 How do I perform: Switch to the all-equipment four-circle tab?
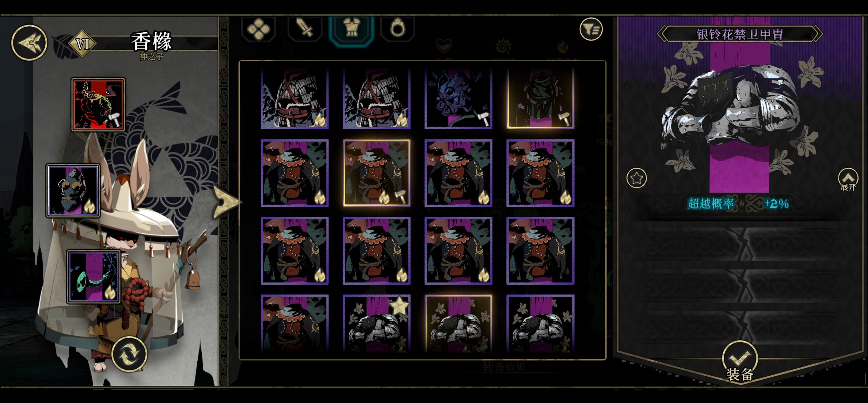pos(259,28)
